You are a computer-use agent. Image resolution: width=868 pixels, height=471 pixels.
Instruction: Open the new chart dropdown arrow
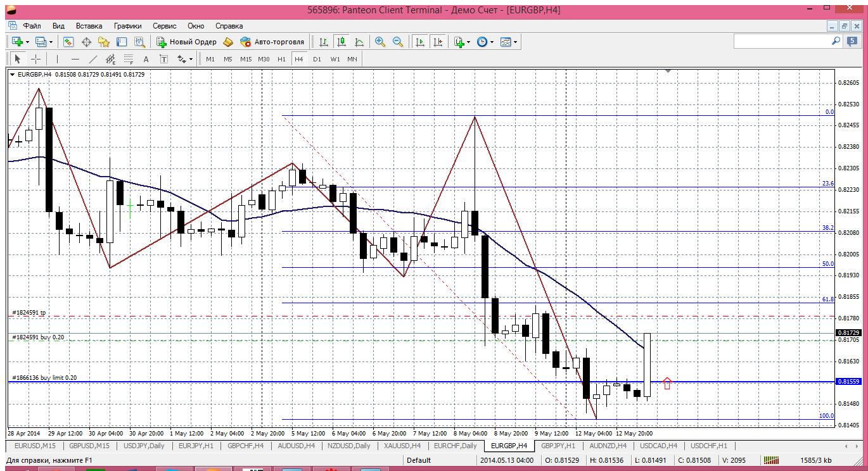coord(27,42)
